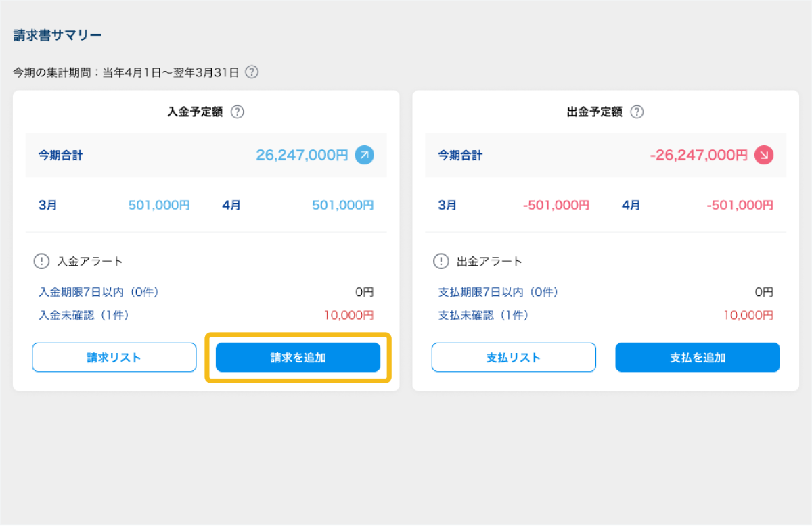Click the 入金アラート exclamation icon

pos(41,261)
